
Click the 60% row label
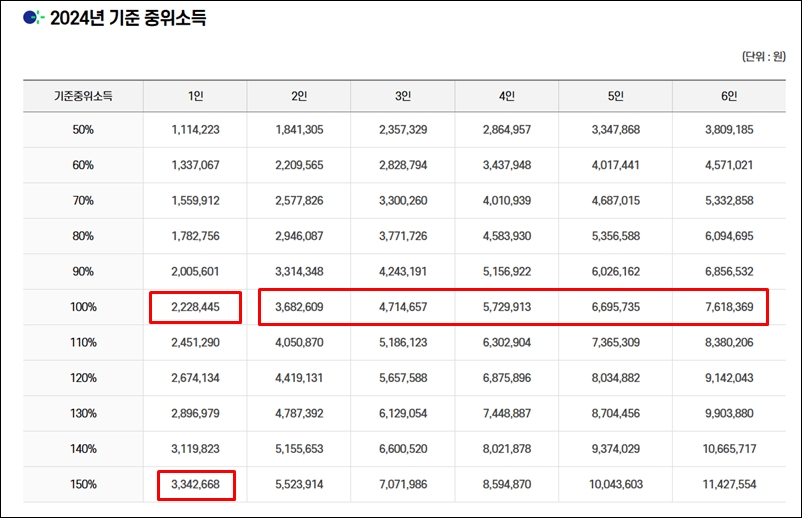tap(83, 165)
